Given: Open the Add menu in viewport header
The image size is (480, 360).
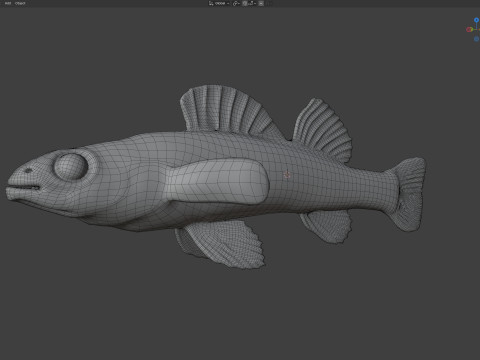Looking at the screenshot, I should point(8,3).
